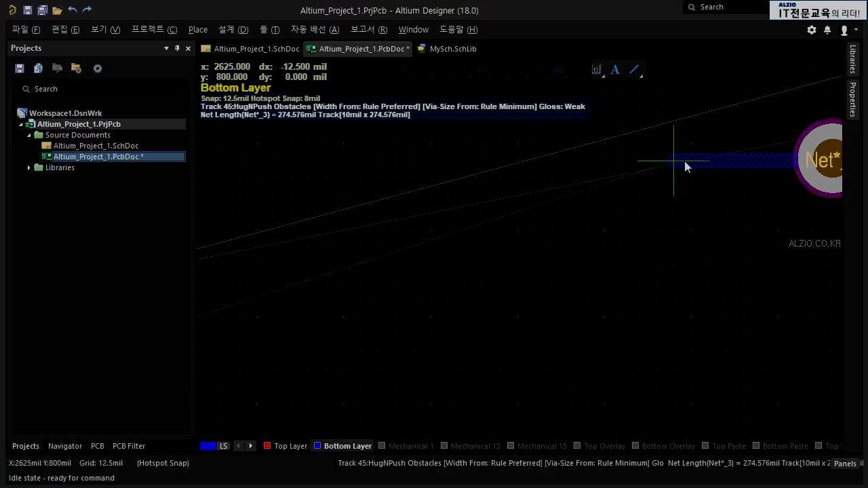The image size is (868, 488).
Task: Select the Place String text tool
Action: 615,69
